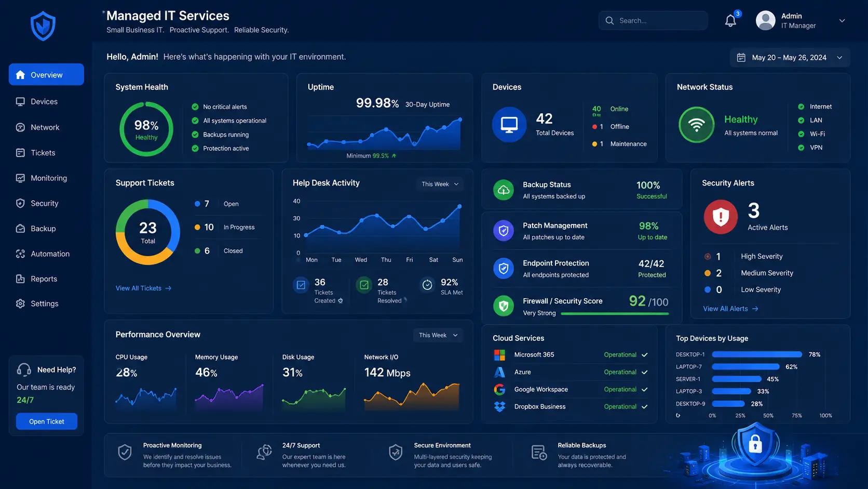Click the Google Workspace logo icon
The image size is (868, 489).
click(x=499, y=389)
